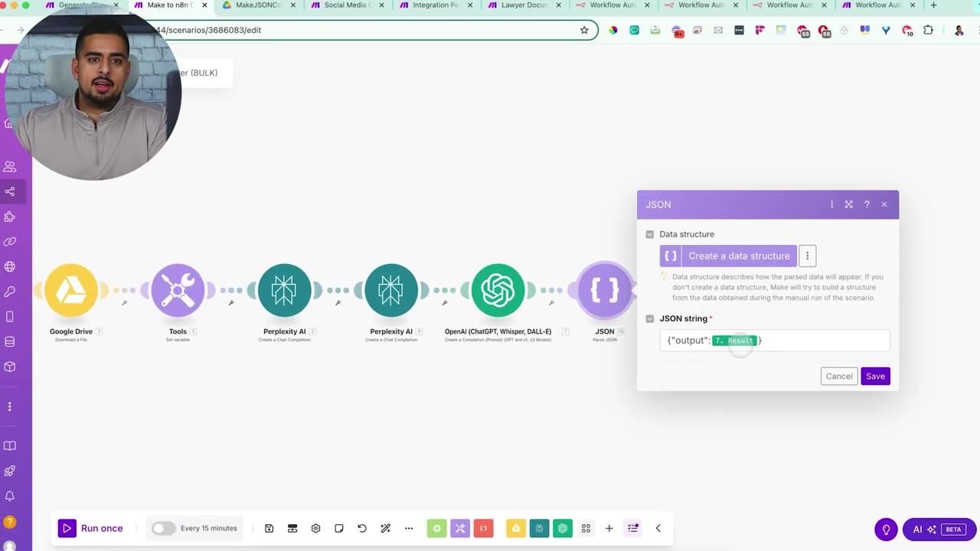This screenshot has width=980, height=551.
Task: Close the JSON panel
Action: click(x=884, y=204)
